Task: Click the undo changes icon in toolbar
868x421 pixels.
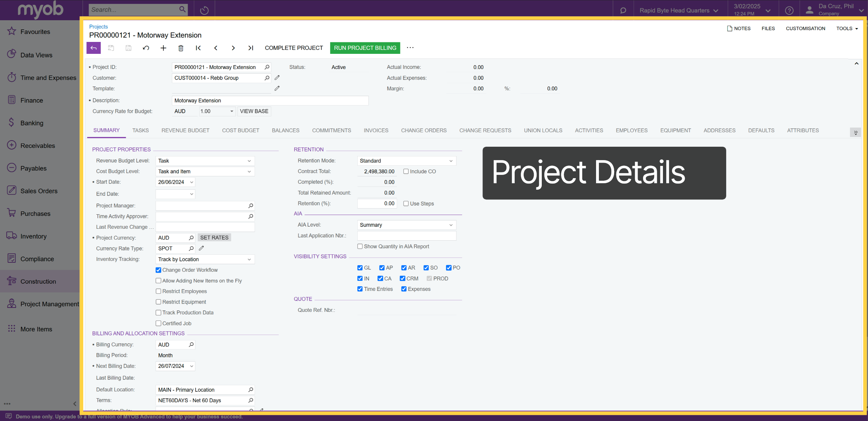Action: pyautogui.click(x=146, y=48)
